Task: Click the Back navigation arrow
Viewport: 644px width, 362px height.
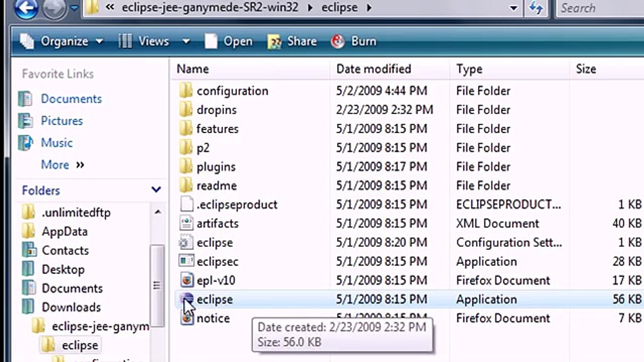Action: pos(27,8)
